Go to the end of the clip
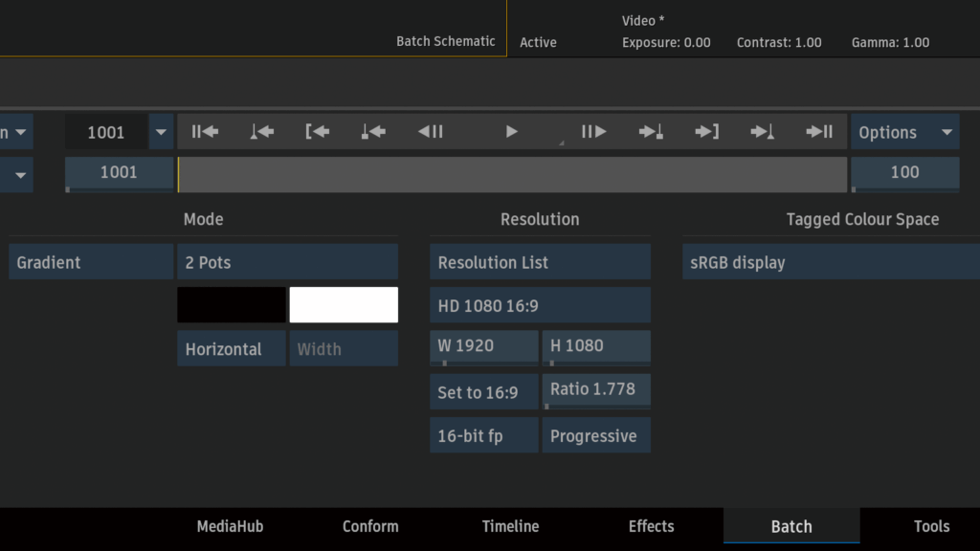Viewport: 980px width, 551px height. click(x=819, y=132)
